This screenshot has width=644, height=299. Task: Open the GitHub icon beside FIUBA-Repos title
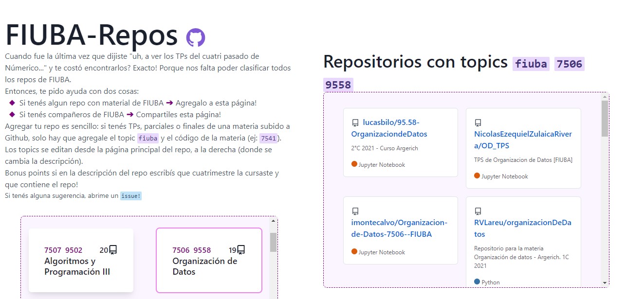click(196, 37)
